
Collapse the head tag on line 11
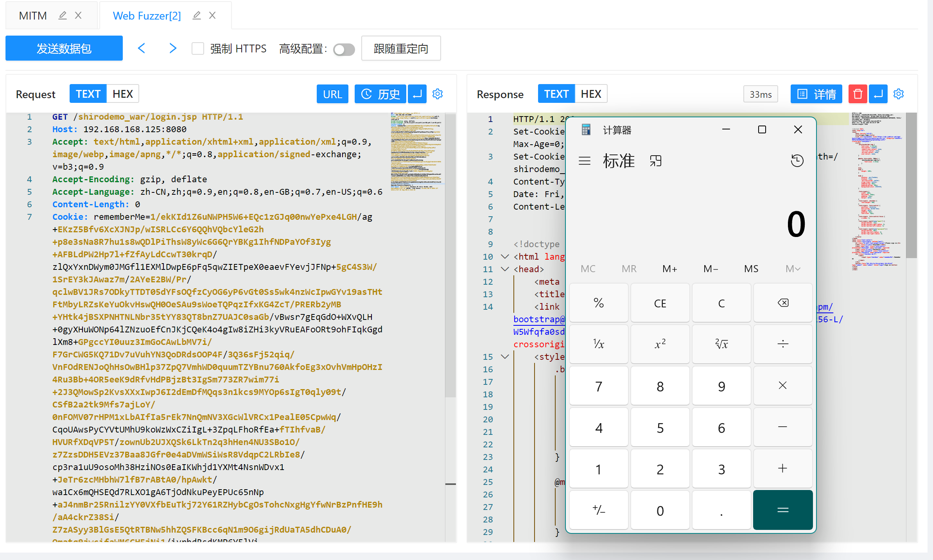pyautogui.click(x=505, y=269)
